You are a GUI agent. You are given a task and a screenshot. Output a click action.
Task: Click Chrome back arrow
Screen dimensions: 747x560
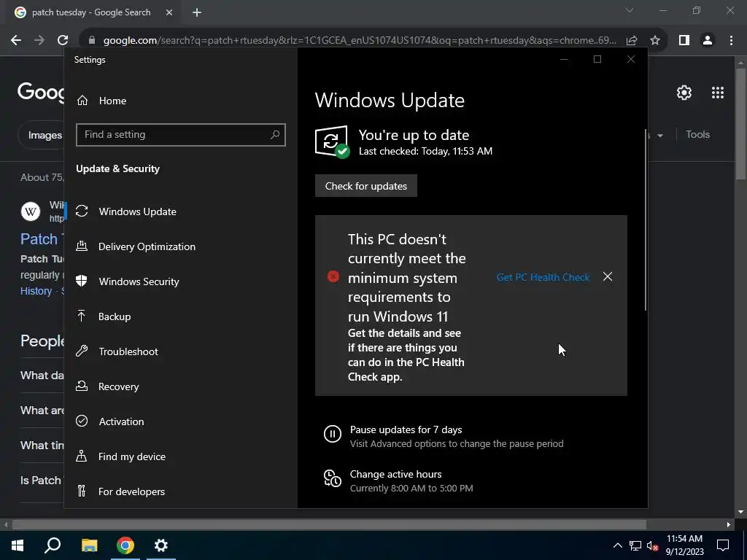point(16,41)
